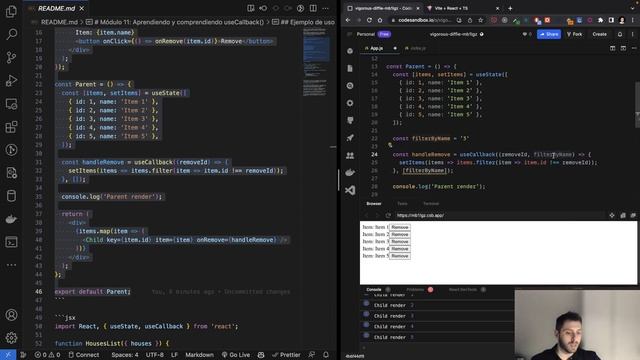The height and width of the screenshot is (360, 640).
Task: Click Connect in VS Code status bar
Action: click(84, 355)
